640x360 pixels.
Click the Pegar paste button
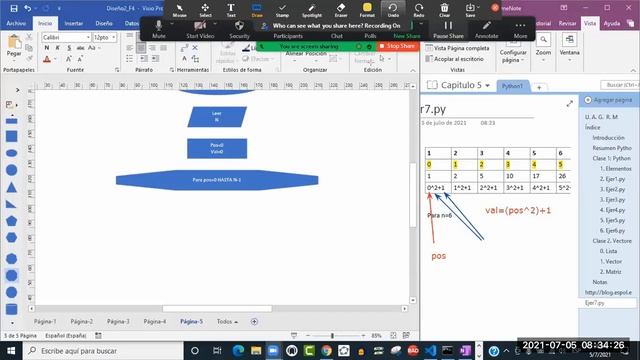(x=14, y=46)
